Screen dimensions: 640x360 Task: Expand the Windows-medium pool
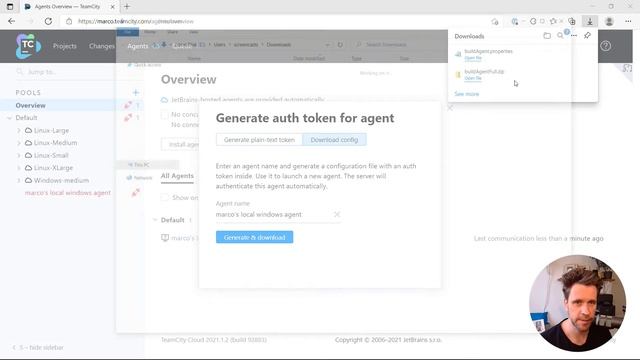tap(18, 180)
